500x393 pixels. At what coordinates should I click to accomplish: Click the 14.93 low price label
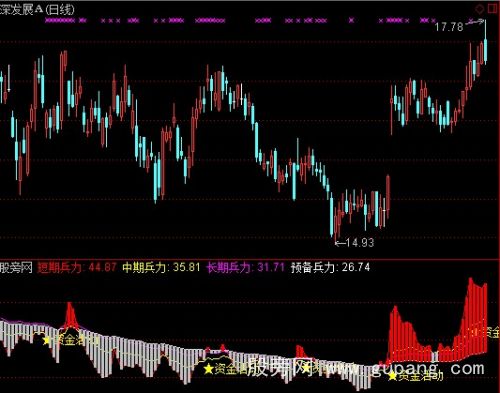coord(360,243)
